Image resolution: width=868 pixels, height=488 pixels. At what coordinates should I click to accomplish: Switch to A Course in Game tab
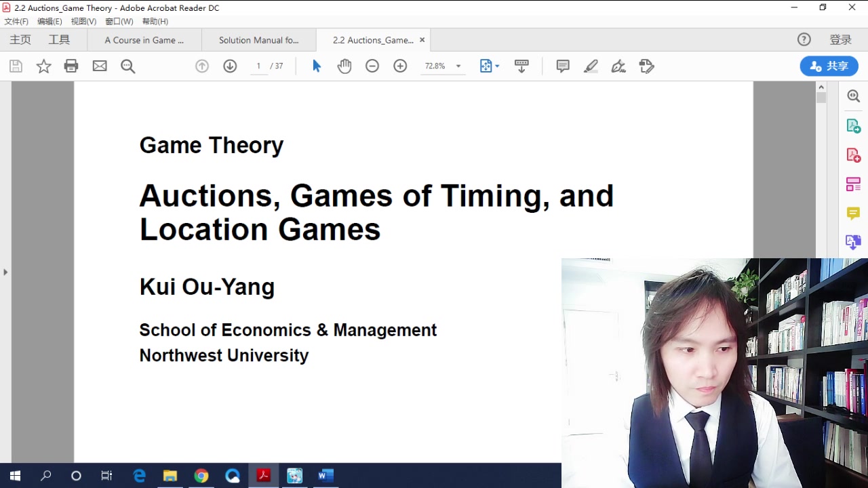coord(144,40)
